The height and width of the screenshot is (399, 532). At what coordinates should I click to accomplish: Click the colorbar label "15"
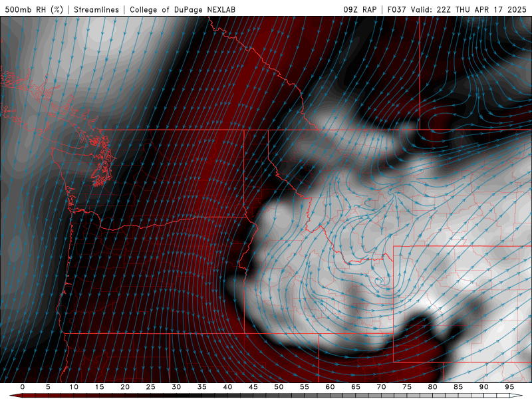99,387
